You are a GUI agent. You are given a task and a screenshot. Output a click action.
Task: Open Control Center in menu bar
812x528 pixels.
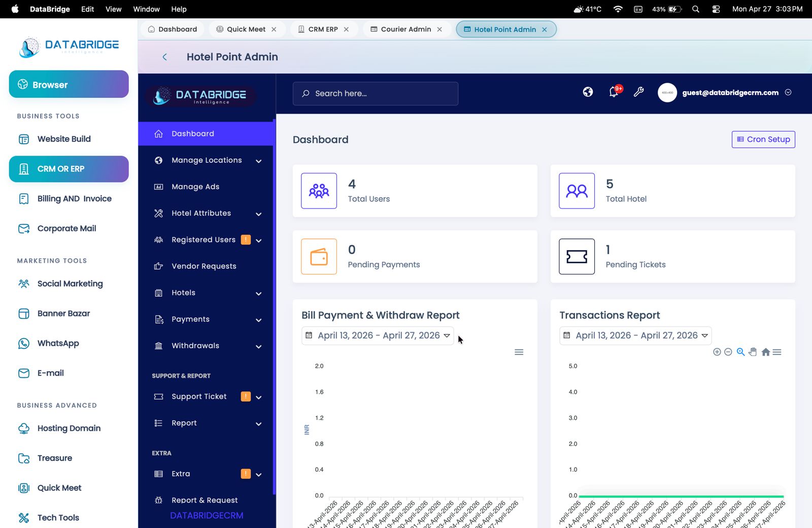click(716, 9)
